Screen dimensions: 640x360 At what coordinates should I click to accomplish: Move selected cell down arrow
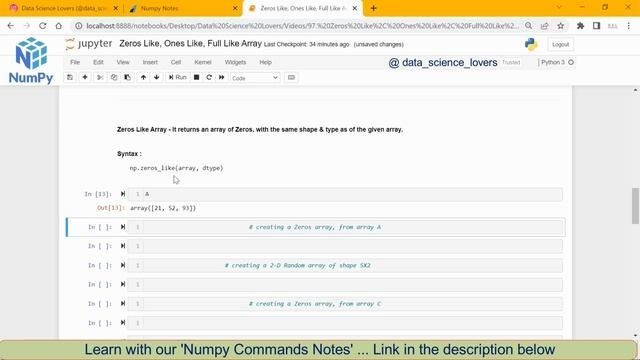pos(157,77)
